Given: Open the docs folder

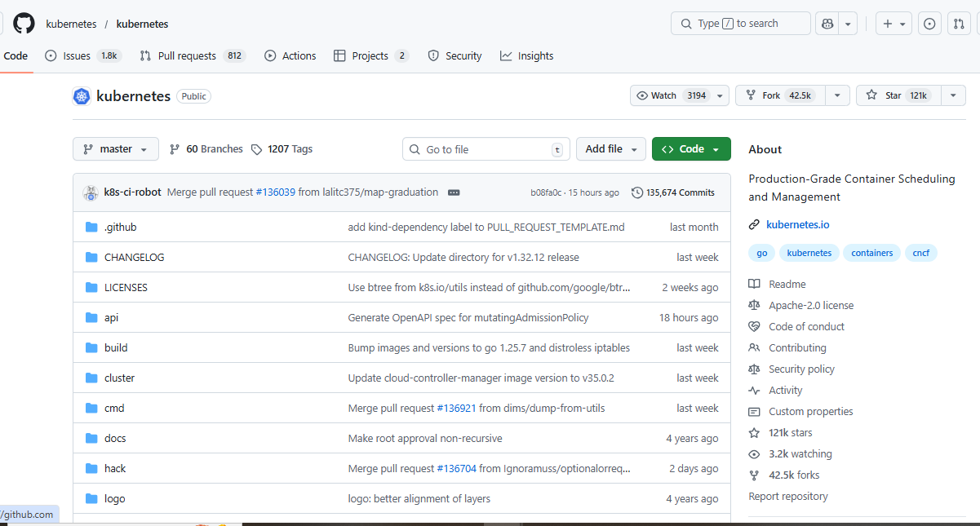Looking at the screenshot, I should [115, 438].
